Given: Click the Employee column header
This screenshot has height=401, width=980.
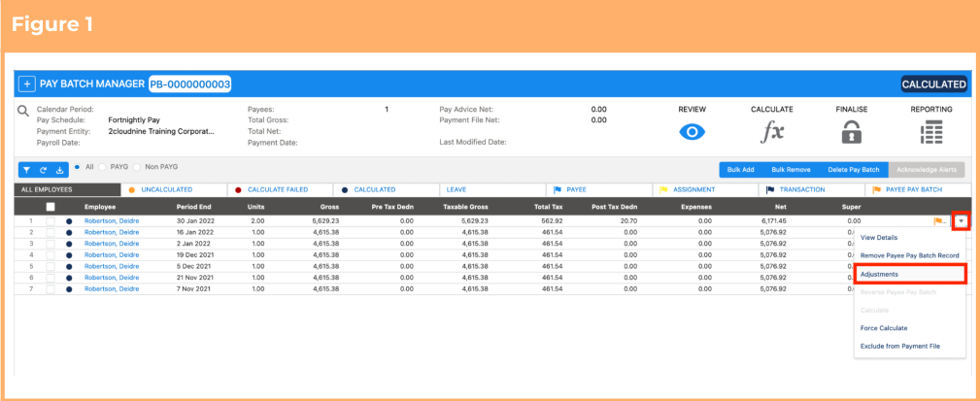Looking at the screenshot, I should 100,207.
